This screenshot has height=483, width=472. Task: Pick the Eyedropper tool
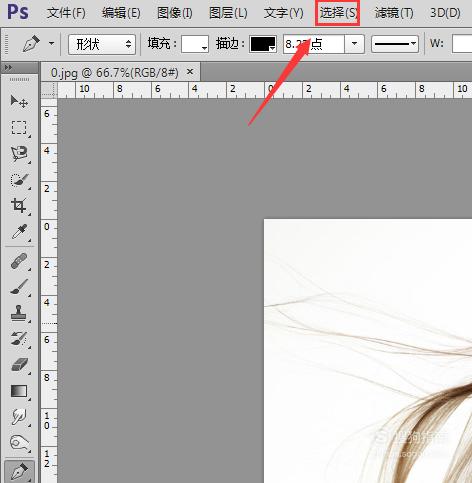click(19, 232)
